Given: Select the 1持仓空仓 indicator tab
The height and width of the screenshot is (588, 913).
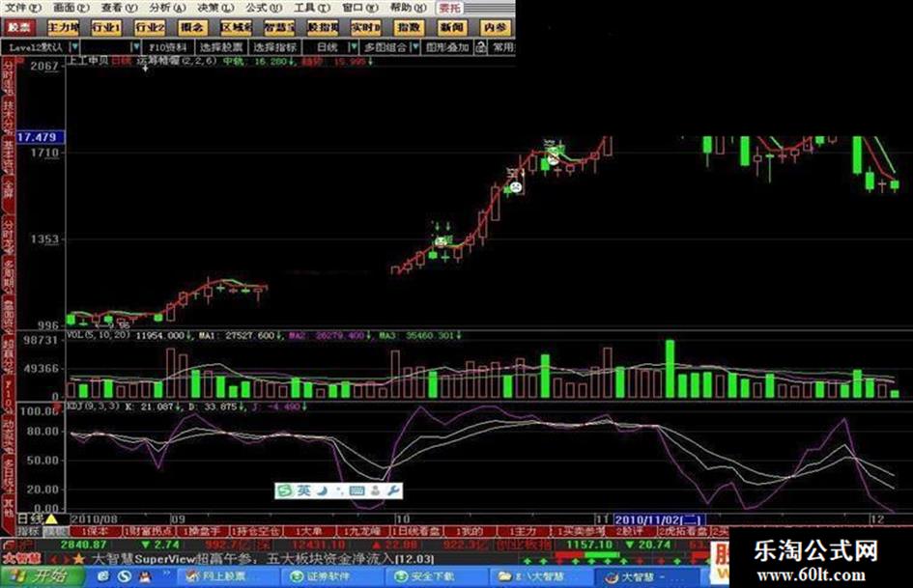Looking at the screenshot, I should coord(256,531).
